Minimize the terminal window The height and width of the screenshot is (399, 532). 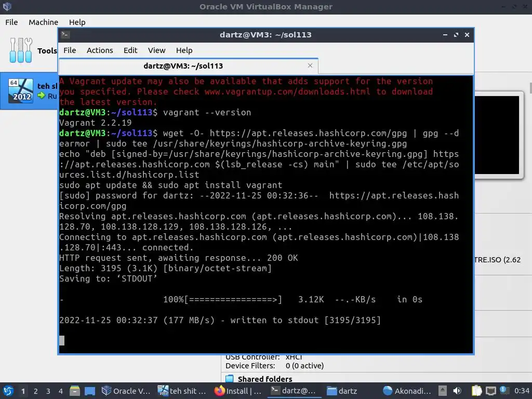[x=445, y=35]
